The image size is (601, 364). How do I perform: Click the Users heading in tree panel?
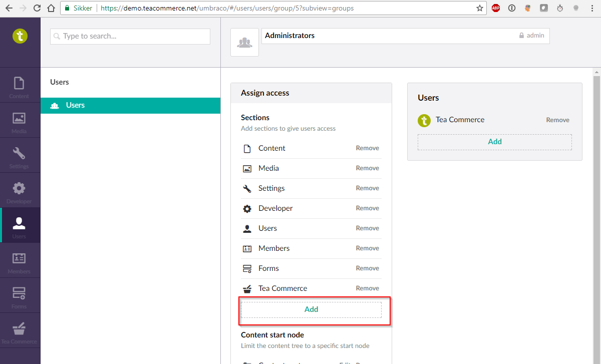(60, 82)
